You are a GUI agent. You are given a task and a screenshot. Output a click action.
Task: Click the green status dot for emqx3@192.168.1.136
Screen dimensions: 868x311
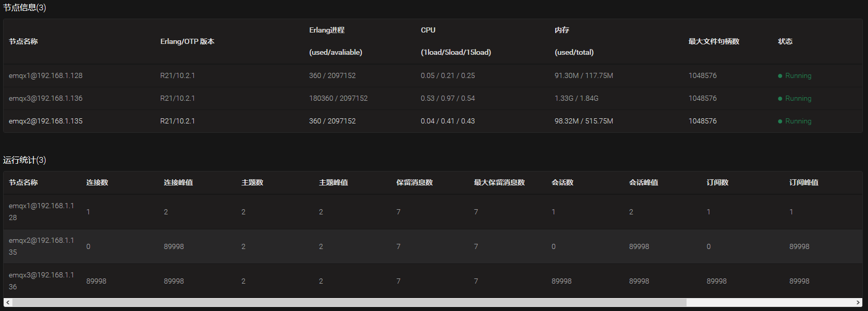[x=781, y=98]
